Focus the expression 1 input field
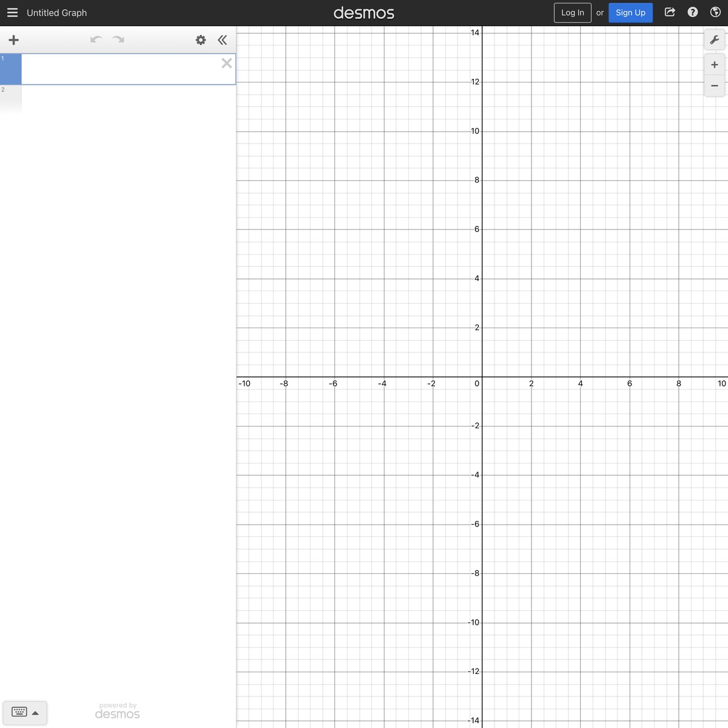Image resolution: width=728 pixels, height=728 pixels. coord(118,69)
